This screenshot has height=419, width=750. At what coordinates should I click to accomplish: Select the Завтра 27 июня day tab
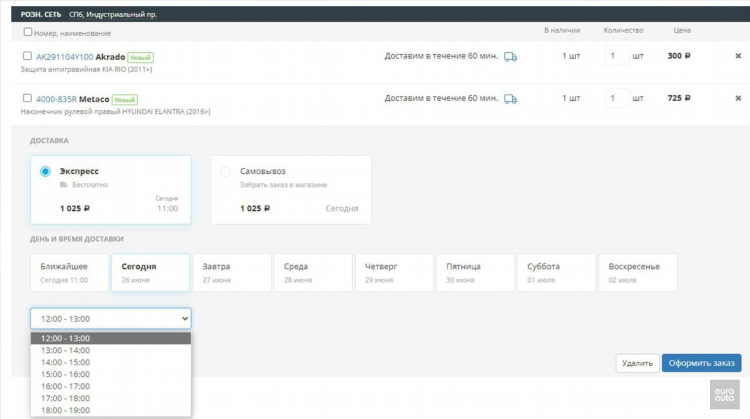232,273
